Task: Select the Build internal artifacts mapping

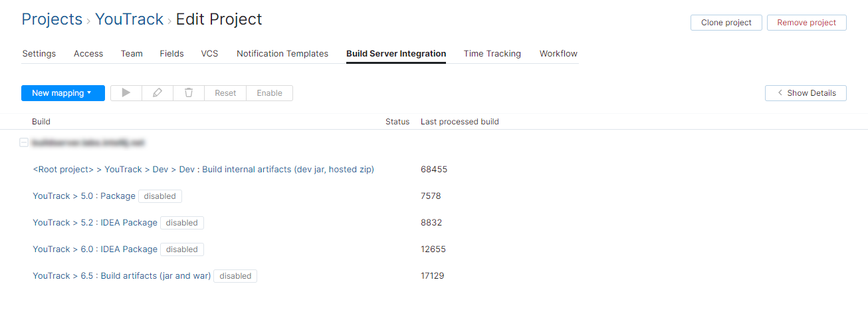Action: [x=203, y=170]
